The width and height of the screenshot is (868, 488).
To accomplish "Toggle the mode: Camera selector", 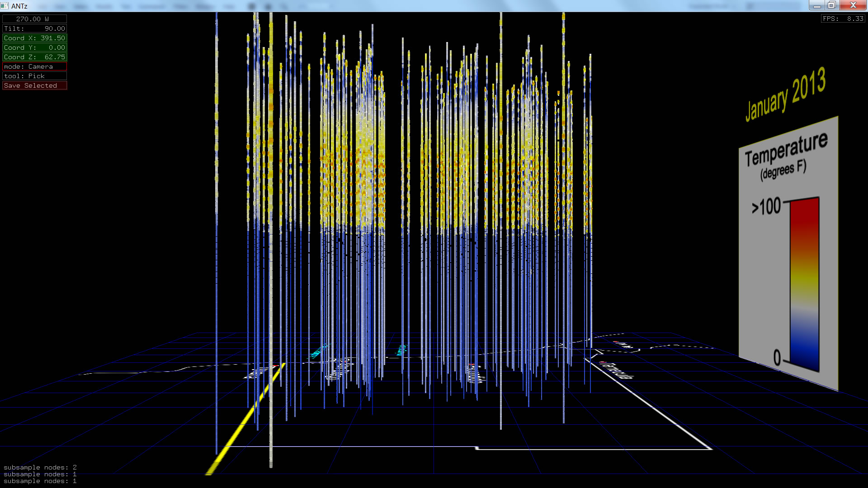I will click(x=34, y=66).
